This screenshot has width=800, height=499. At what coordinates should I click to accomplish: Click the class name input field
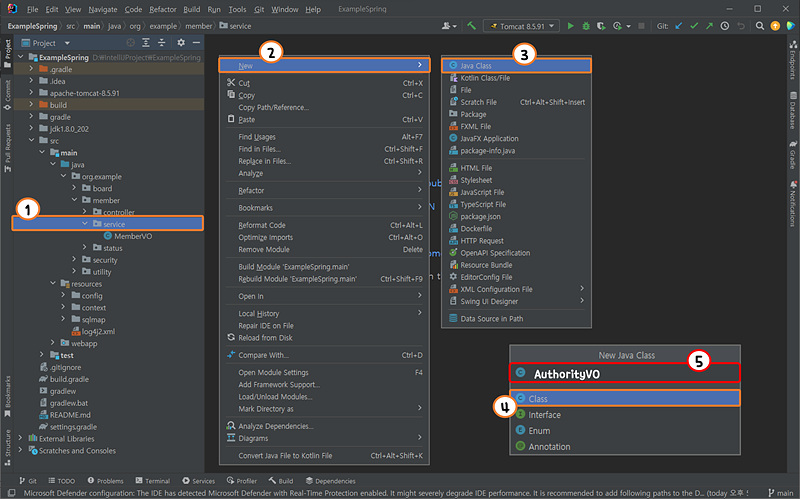(624, 373)
